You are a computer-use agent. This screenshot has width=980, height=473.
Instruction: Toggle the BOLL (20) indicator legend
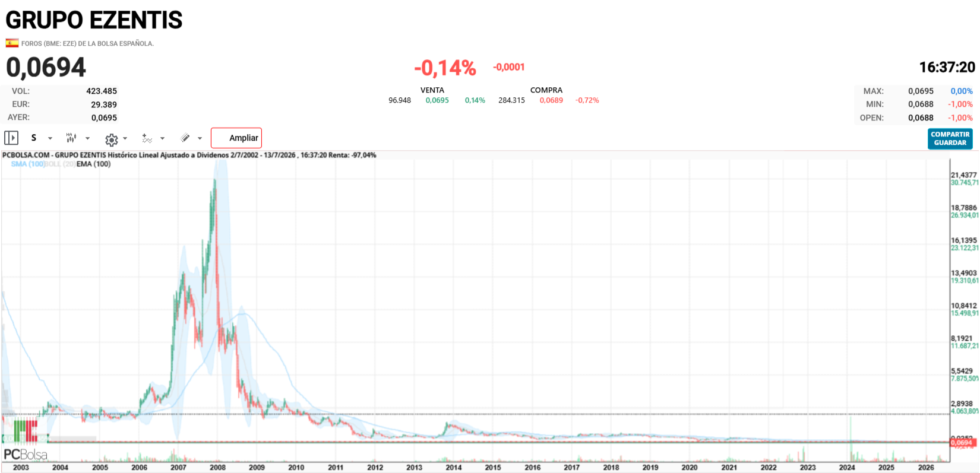61,164
